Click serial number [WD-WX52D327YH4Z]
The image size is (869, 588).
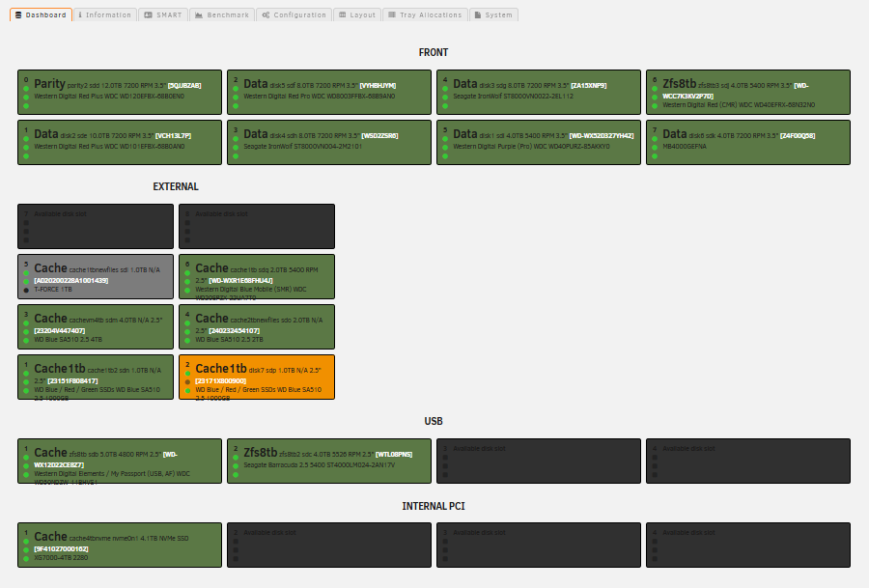pos(602,136)
